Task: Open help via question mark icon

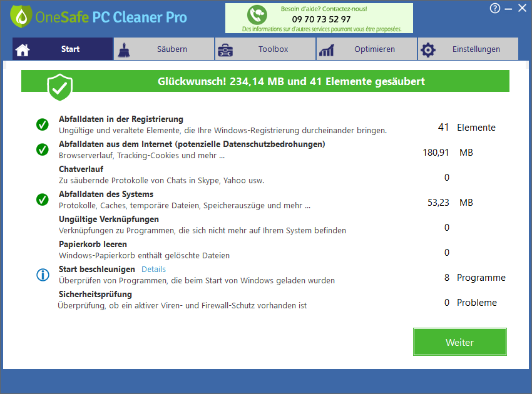Action: pyautogui.click(x=494, y=8)
